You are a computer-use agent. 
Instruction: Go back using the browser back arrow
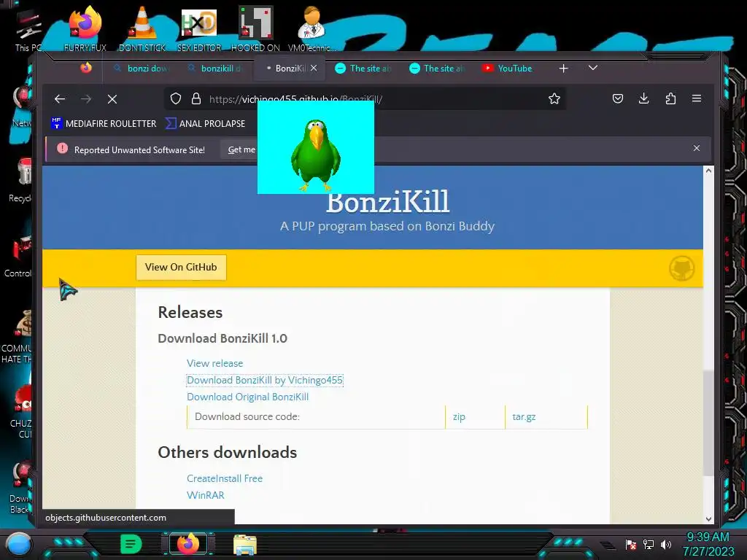[60, 99]
